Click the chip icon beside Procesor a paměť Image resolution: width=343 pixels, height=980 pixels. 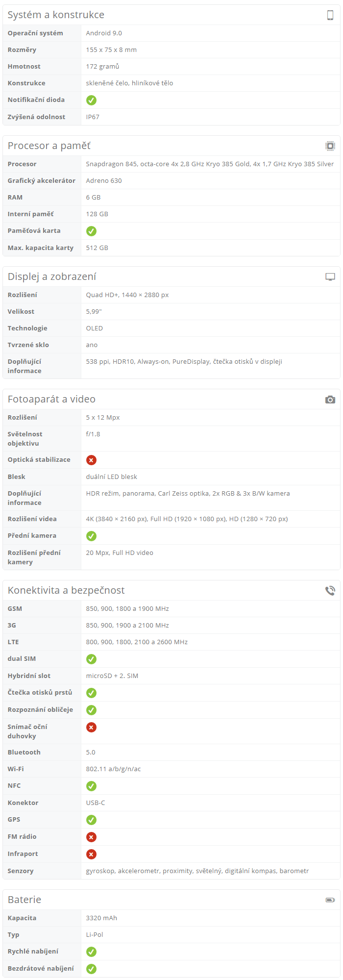(x=330, y=146)
